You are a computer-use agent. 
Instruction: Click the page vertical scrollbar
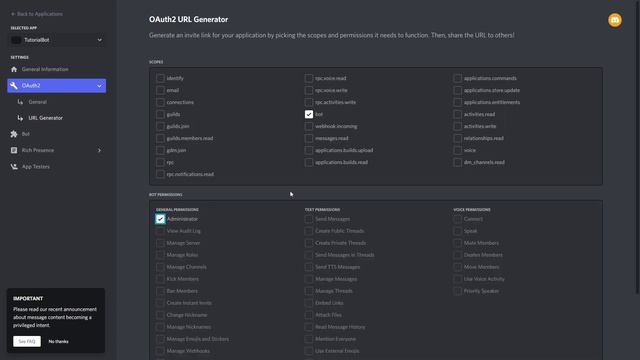click(638, 147)
